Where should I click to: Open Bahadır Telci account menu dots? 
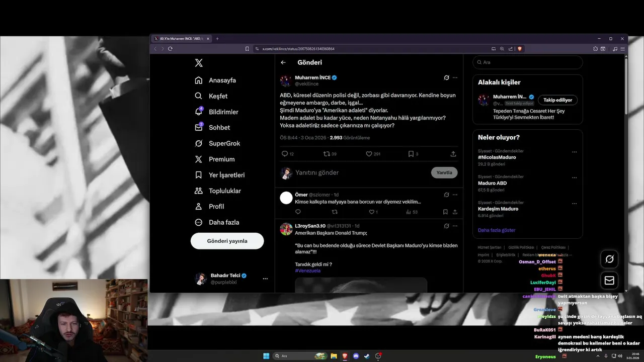(265, 279)
